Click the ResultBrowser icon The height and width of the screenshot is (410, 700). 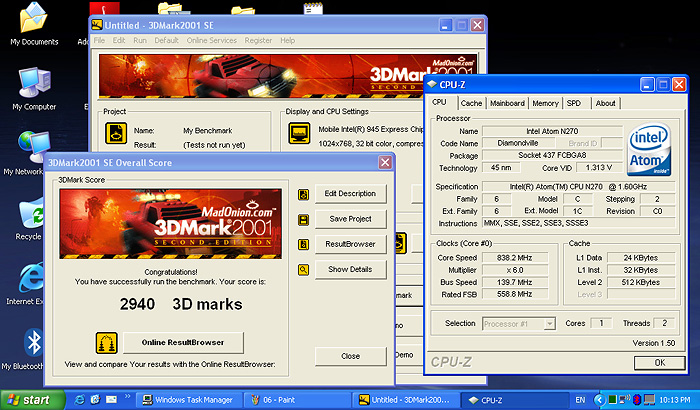click(x=304, y=245)
